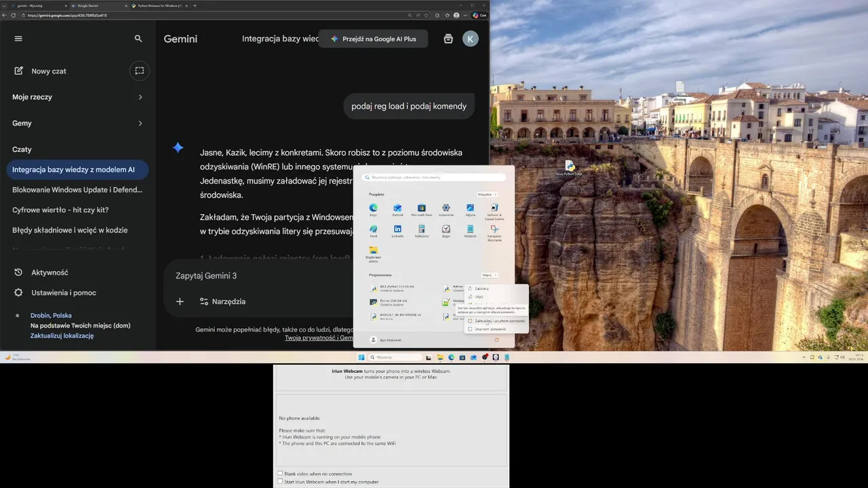The image size is (868, 488).
Task: Switch to the Python Releases for Windows tab
Action: [x=159, y=5]
